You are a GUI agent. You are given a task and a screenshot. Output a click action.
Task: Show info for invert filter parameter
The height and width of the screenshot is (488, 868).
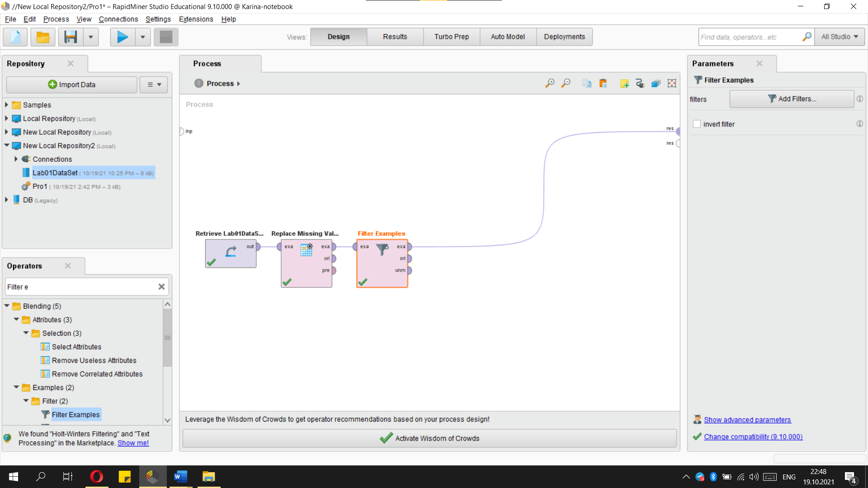pyautogui.click(x=860, y=123)
